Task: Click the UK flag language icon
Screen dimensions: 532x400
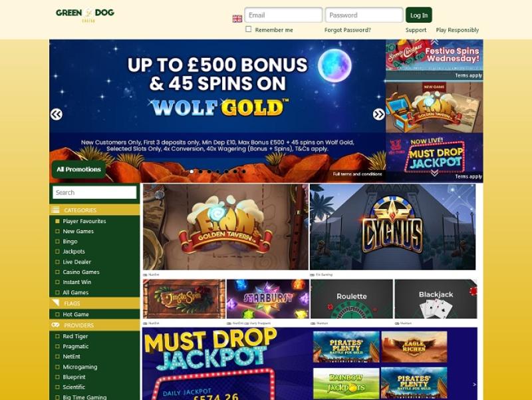Action: coord(237,19)
